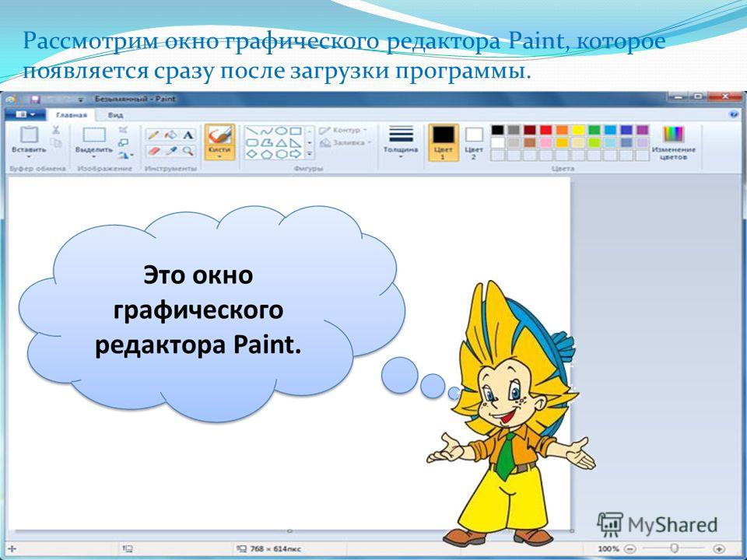Select the Fill with color bucket tool
Image resolution: width=747 pixels, height=560 pixels.
170,135
